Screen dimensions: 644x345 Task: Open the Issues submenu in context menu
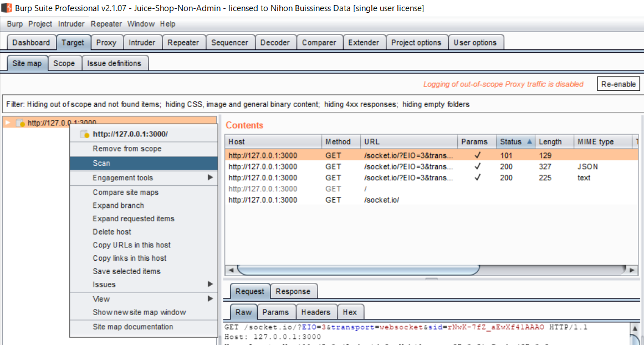(144, 284)
